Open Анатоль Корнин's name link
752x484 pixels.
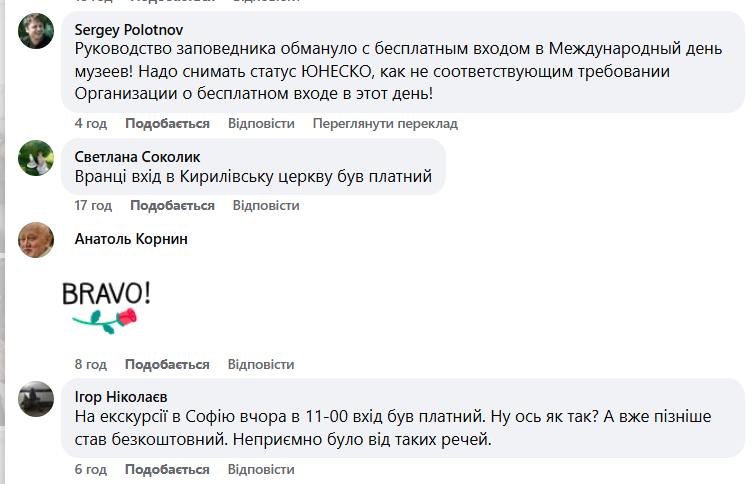coord(131,239)
